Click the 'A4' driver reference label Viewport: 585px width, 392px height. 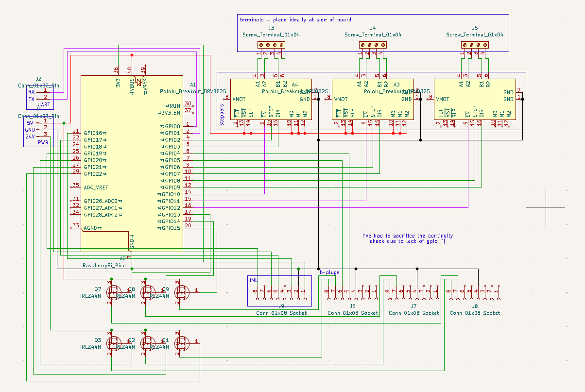click(x=294, y=85)
